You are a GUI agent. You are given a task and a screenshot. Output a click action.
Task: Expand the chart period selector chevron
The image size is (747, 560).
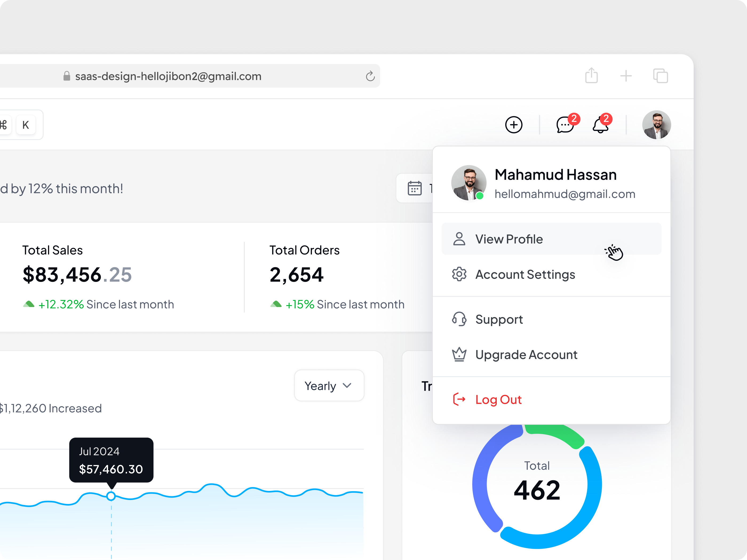coord(347,386)
